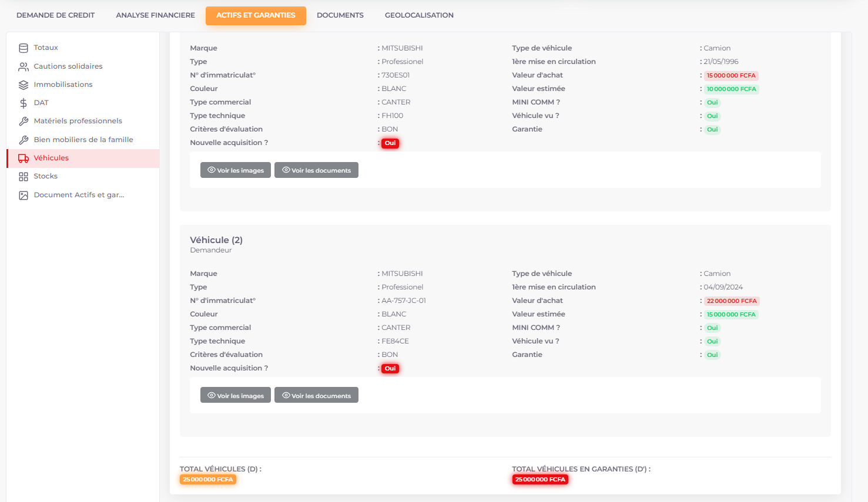Click the Immobilisations layers icon
The height and width of the screenshot is (502, 868).
tap(24, 85)
